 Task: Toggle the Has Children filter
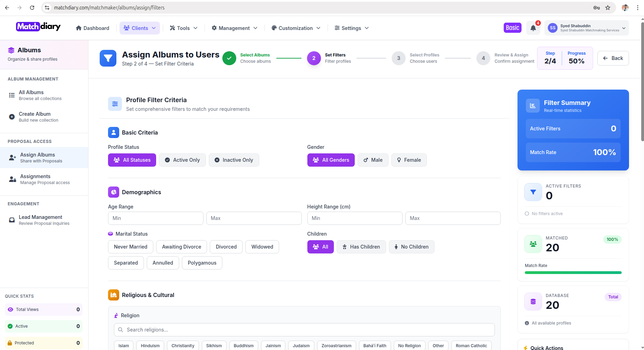(x=361, y=247)
